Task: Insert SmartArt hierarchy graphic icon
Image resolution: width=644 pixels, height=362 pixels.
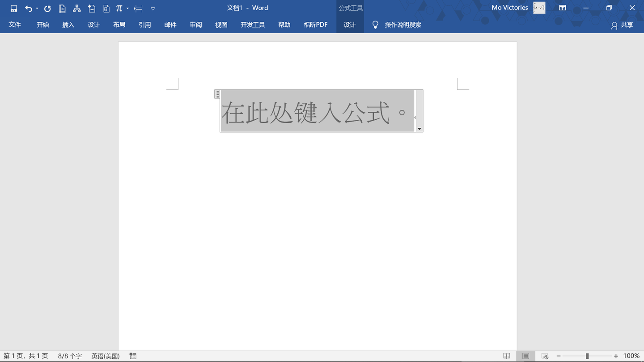Action: coord(77,8)
